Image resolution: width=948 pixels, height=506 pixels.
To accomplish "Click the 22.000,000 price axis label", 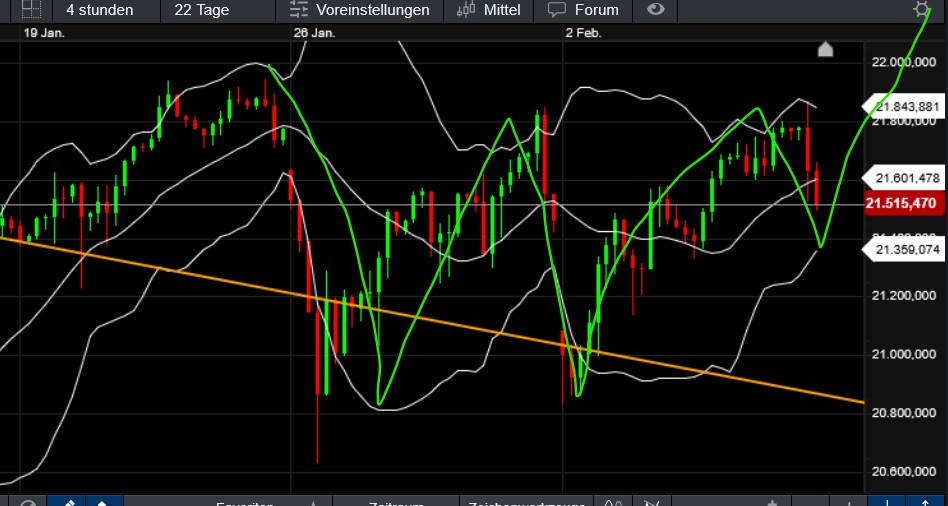I will 905,63.
